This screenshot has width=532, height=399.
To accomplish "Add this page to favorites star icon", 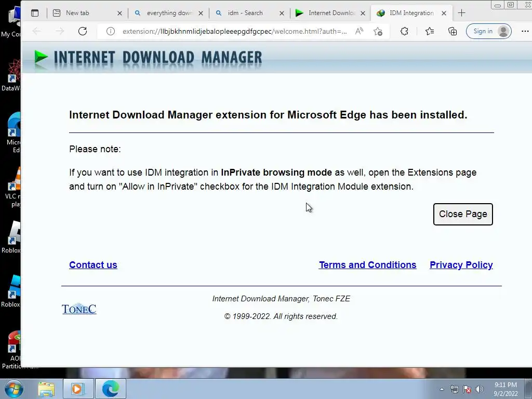I will [378, 31].
